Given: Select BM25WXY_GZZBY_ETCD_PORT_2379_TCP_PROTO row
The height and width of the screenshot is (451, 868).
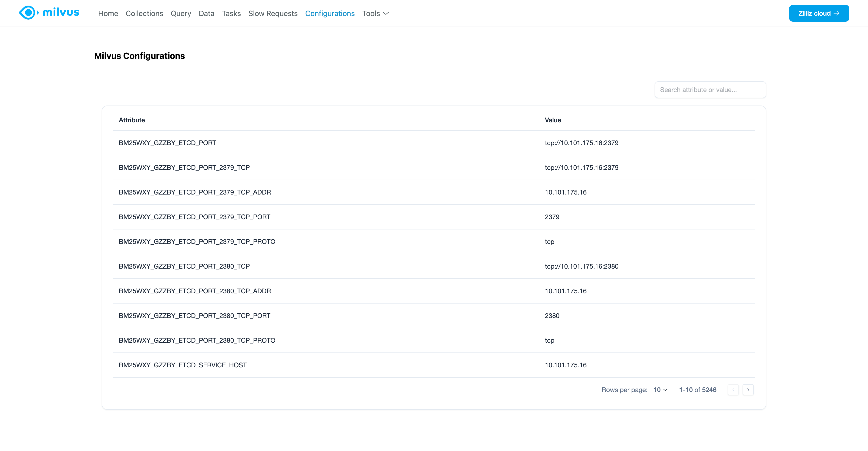Looking at the screenshot, I should tap(197, 242).
